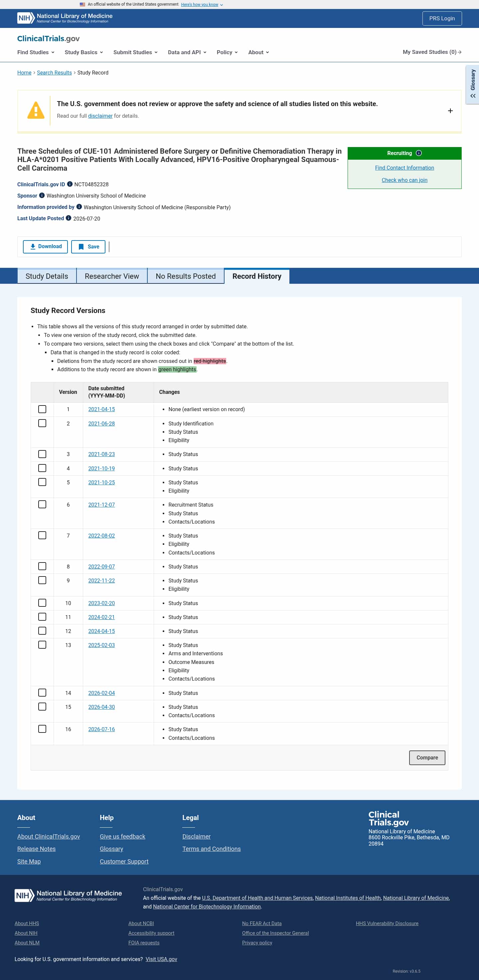Switch to the Study Details tab
Image resolution: width=479 pixels, height=980 pixels.
pos(47,276)
